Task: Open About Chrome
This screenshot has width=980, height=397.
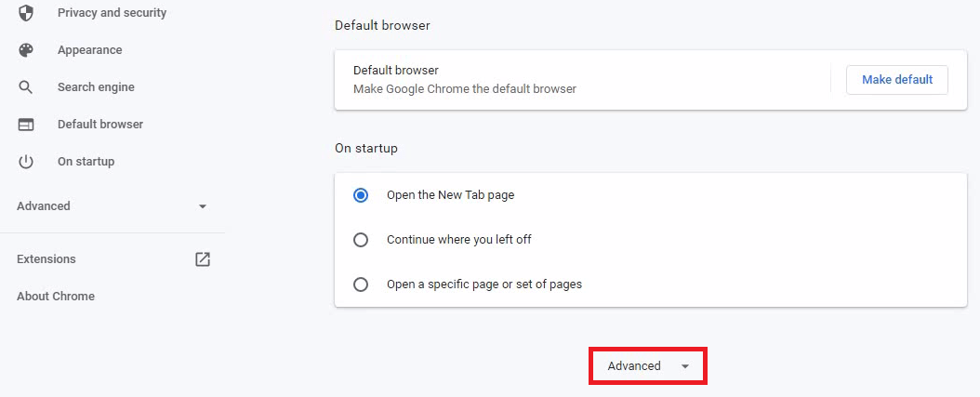Action: click(56, 297)
